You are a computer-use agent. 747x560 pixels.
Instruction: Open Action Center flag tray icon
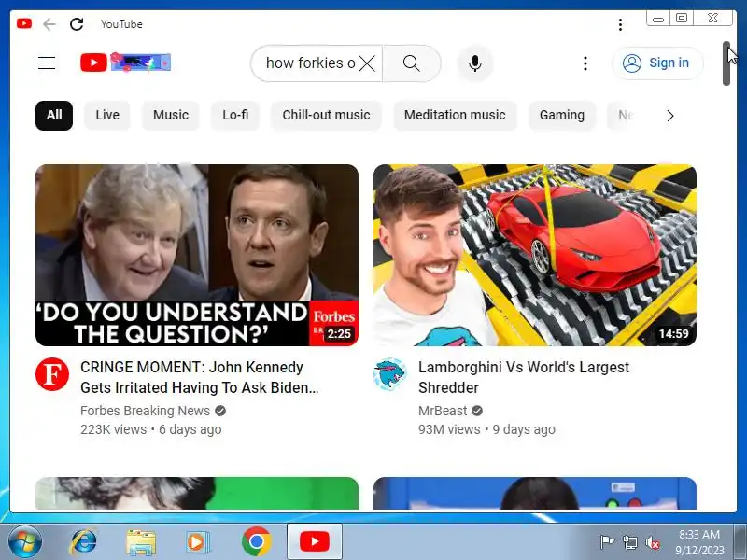(x=607, y=542)
